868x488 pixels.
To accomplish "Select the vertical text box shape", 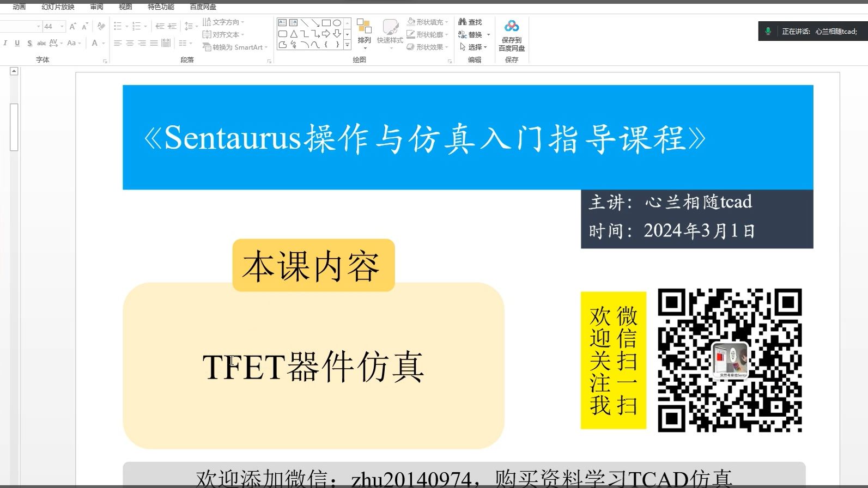I will [294, 22].
